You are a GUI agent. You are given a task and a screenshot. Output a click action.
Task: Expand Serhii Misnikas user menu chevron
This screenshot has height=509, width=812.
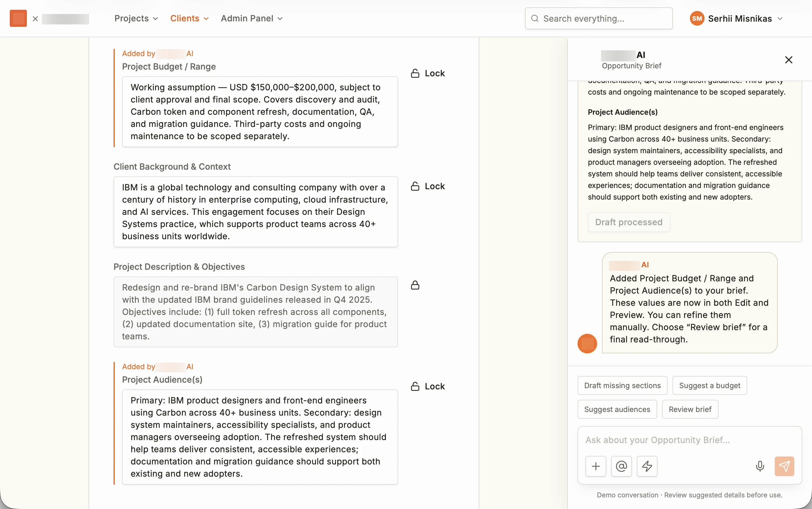pos(780,19)
